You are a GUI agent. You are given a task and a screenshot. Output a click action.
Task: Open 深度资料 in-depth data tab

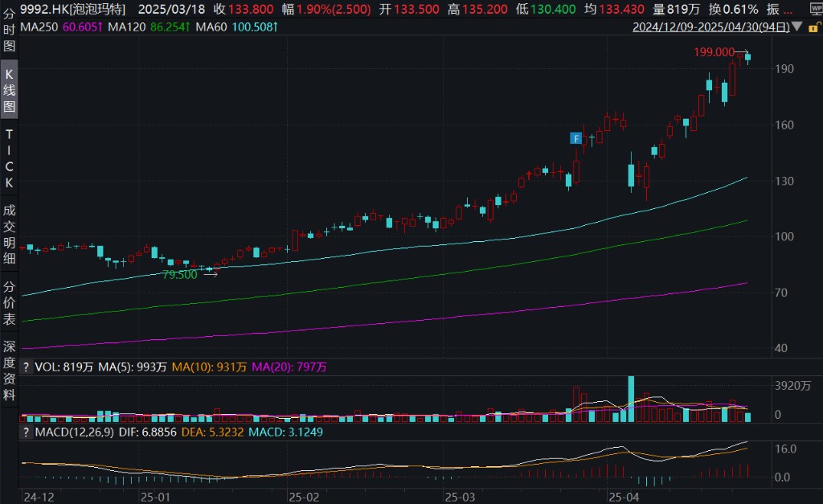(x=10, y=371)
